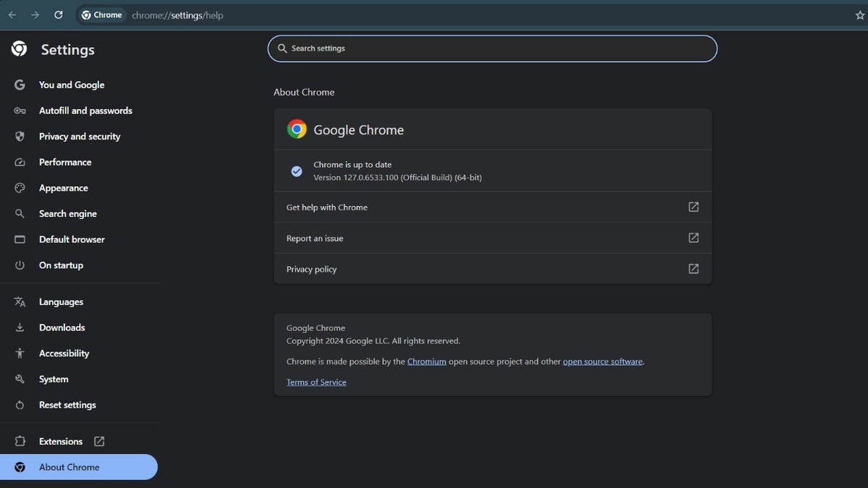Click the Downloads arrow icon in sidebar
Screen dimensions: 868x488
point(20,327)
